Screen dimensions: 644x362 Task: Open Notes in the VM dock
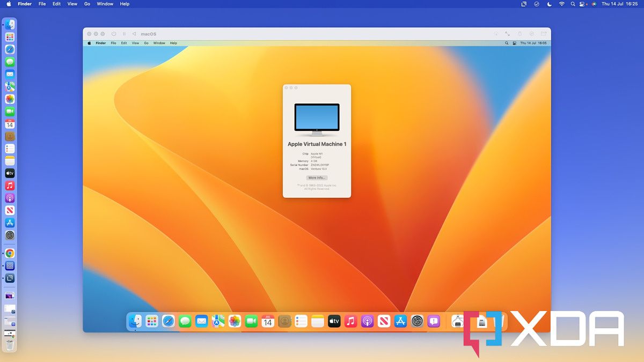tap(318, 321)
